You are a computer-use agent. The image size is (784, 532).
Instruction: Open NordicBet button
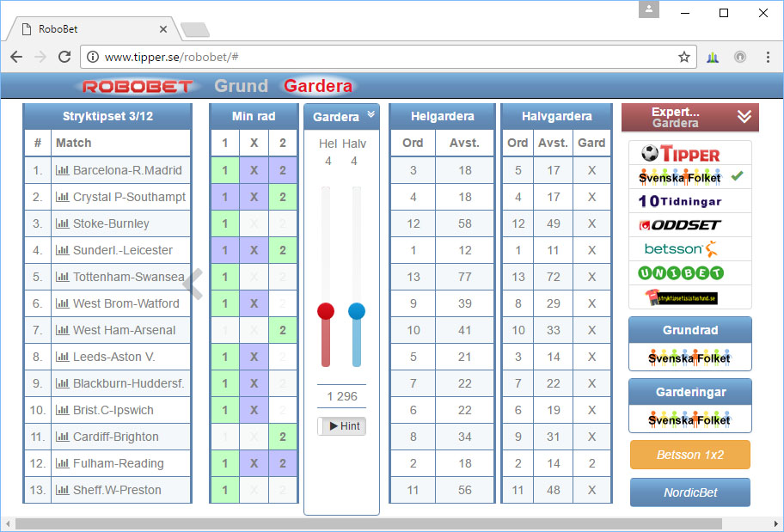[x=690, y=492]
